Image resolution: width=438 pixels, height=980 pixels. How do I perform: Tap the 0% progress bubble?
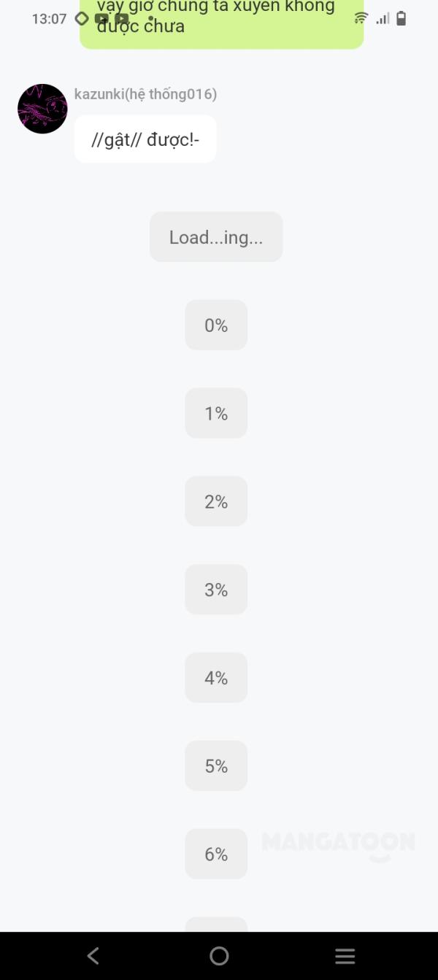[x=216, y=325]
